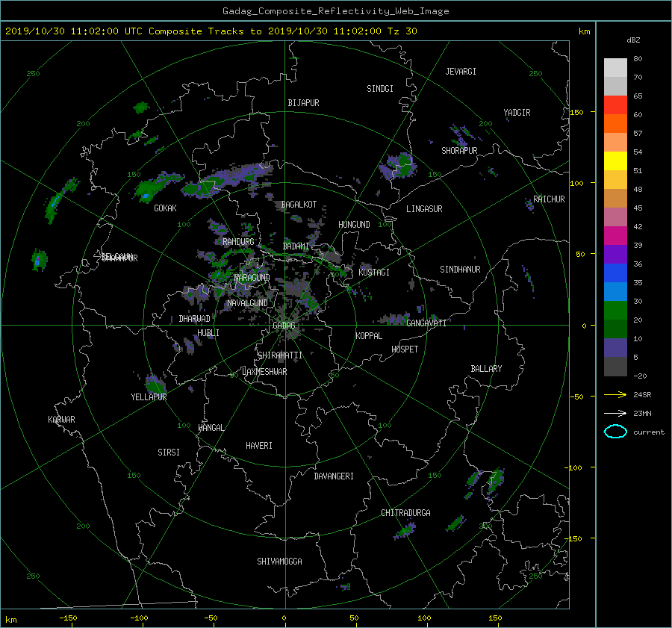
Task: Select the magenta 42 dBZ color band
Action: pos(615,235)
